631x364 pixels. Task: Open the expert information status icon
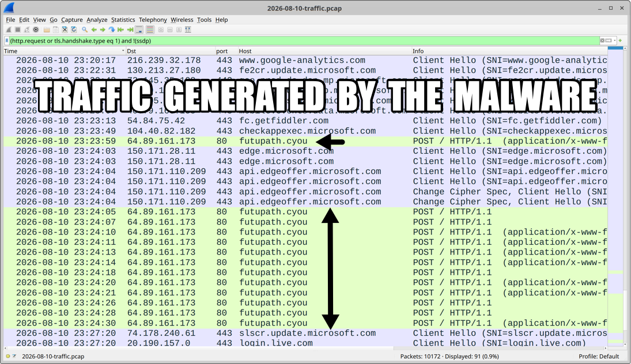(7, 357)
